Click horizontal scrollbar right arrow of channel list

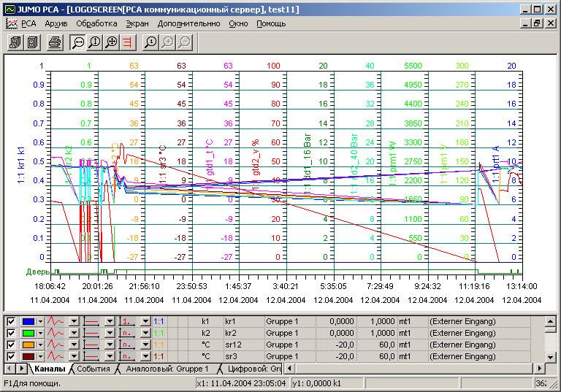pyautogui.click(x=540, y=368)
